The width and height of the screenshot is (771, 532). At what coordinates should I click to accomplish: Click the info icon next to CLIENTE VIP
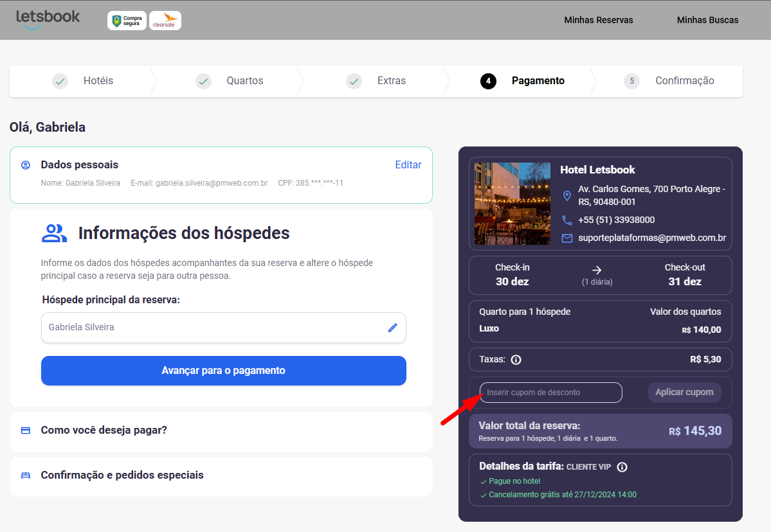coord(622,467)
